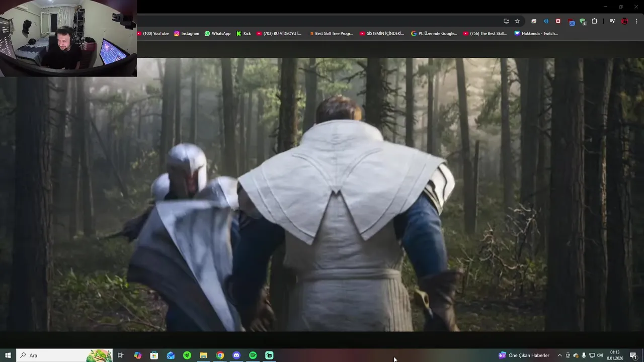Image resolution: width=644 pixels, height=362 pixels.
Task: Open Discord from the taskbar
Action: pyautogui.click(x=236, y=355)
